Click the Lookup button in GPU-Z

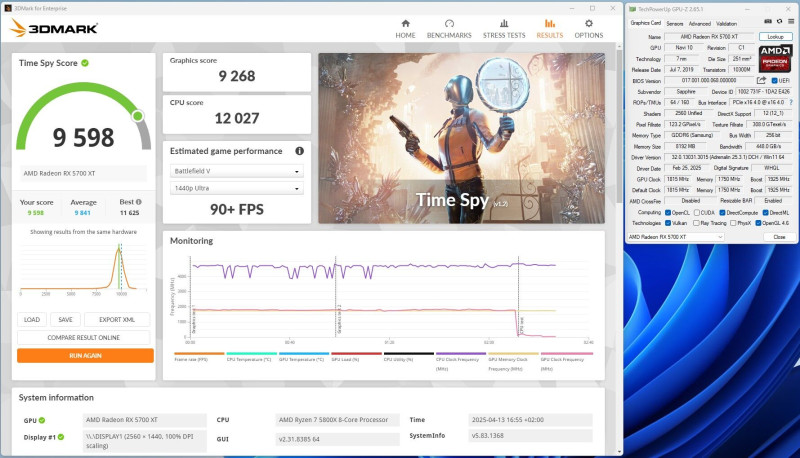click(x=776, y=37)
